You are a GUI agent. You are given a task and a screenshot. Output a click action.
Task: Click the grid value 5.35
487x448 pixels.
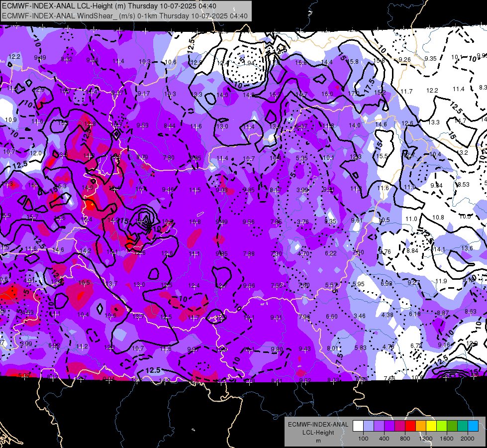(x=301, y=158)
